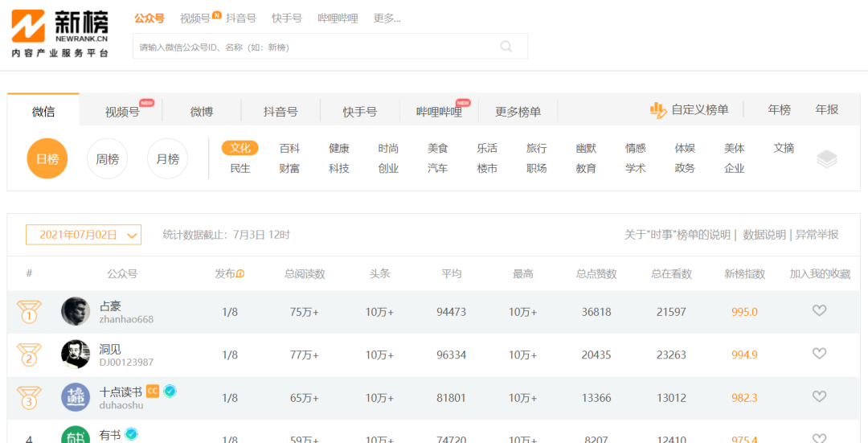Viewport: 868px width, 443px height.
Task: Open the 年报 annual report
Action: tap(827, 109)
